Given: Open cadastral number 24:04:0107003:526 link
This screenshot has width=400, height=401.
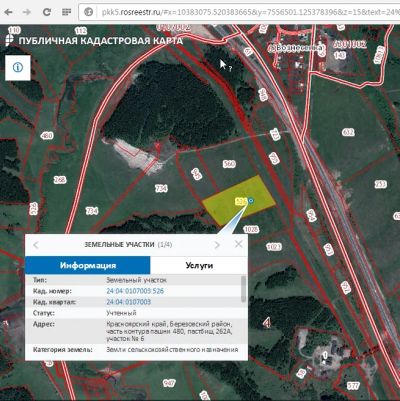Looking at the screenshot, I should [135, 291].
